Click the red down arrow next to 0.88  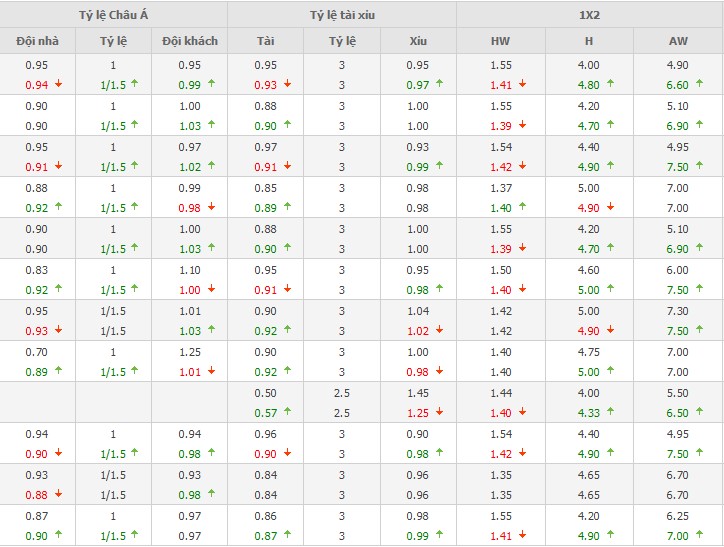57,495
